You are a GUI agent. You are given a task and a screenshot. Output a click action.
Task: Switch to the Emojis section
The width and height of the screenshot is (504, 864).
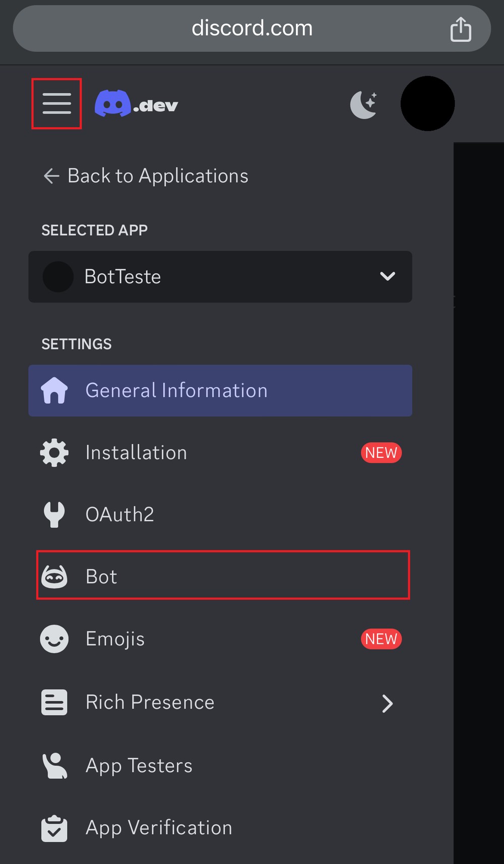tap(114, 639)
